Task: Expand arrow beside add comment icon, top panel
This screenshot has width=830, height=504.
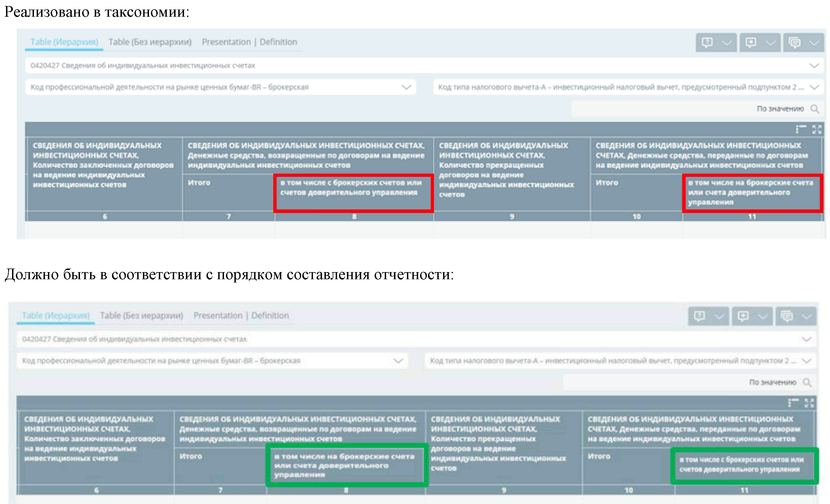Action: 770,43
